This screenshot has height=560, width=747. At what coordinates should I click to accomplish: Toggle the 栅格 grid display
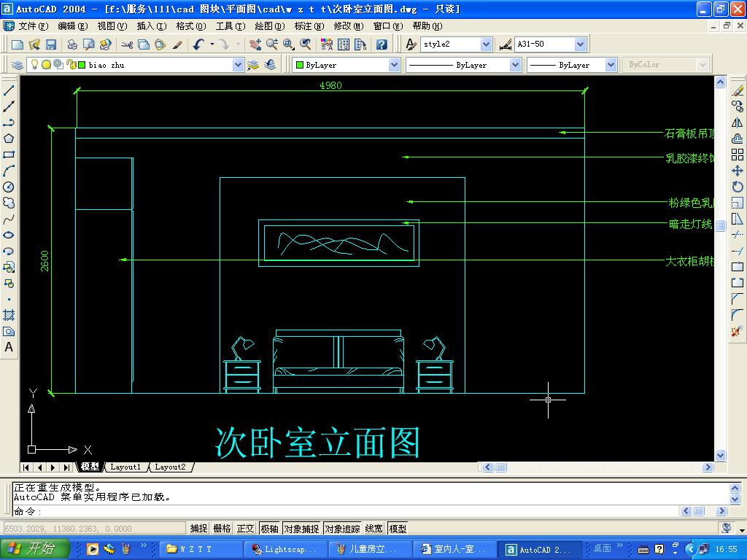[222, 529]
